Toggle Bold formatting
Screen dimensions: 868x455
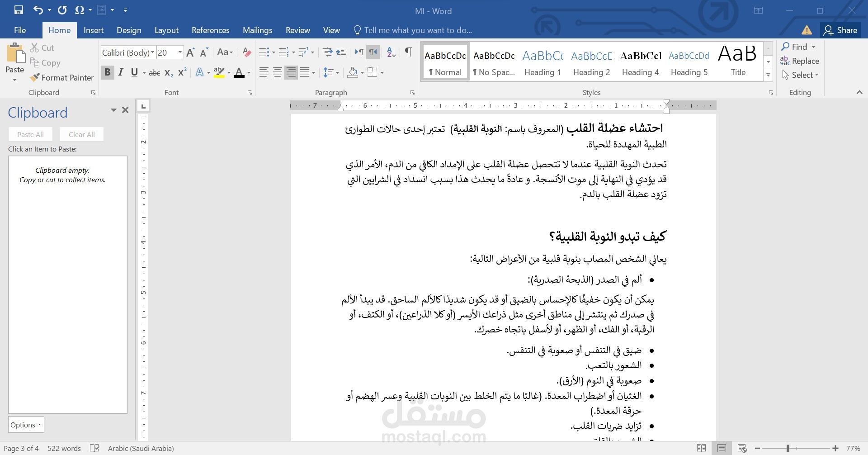[107, 73]
